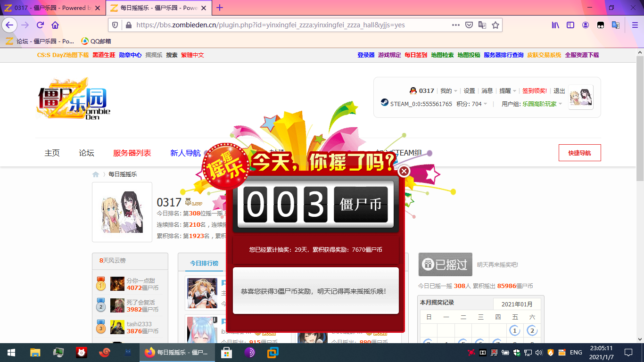
Task: Click the 快捷导航 button
Action: click(579, 153)
